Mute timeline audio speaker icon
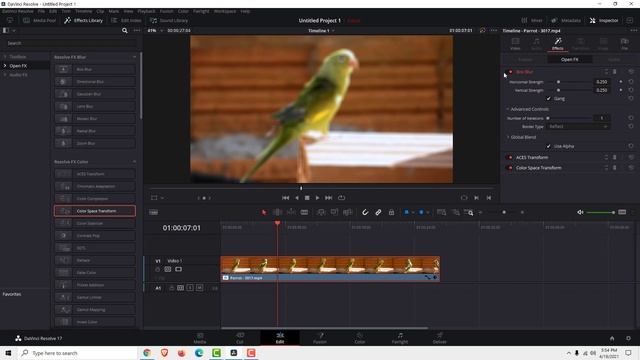Screen dimensions: 640x360 580,212
